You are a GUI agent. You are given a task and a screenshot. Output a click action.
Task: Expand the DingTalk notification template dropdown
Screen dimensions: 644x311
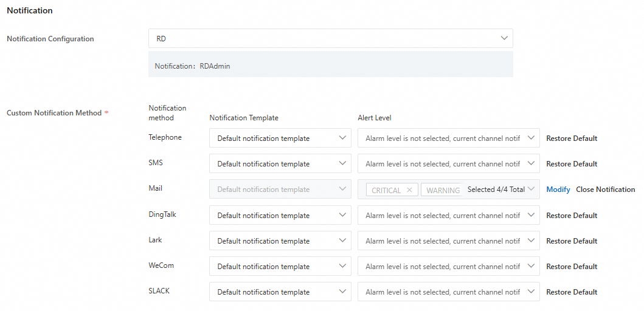pos(280,216)
